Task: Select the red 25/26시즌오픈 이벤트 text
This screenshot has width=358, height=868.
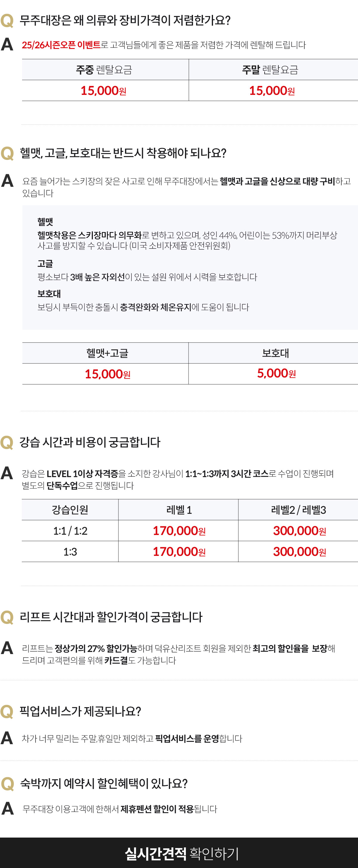Action: point(61,45)
